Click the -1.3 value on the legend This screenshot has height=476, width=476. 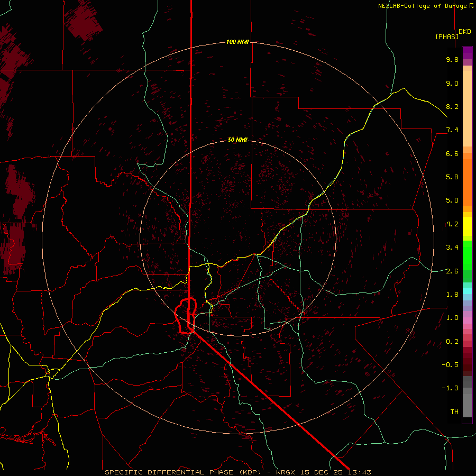pos(450,388)
